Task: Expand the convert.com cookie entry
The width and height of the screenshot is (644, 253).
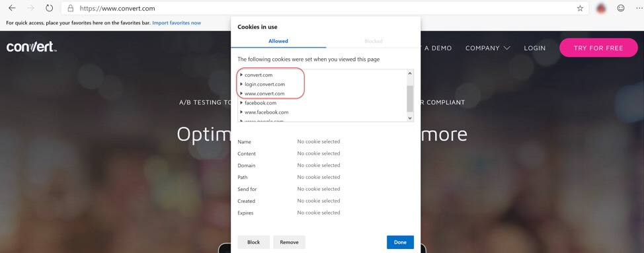Action: pyautogui.click(x=241, y=75)
